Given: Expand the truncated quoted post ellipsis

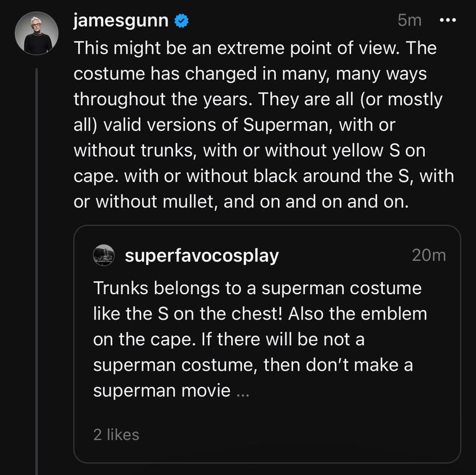Looking at the screenshot, I should (x=242, y=391).
